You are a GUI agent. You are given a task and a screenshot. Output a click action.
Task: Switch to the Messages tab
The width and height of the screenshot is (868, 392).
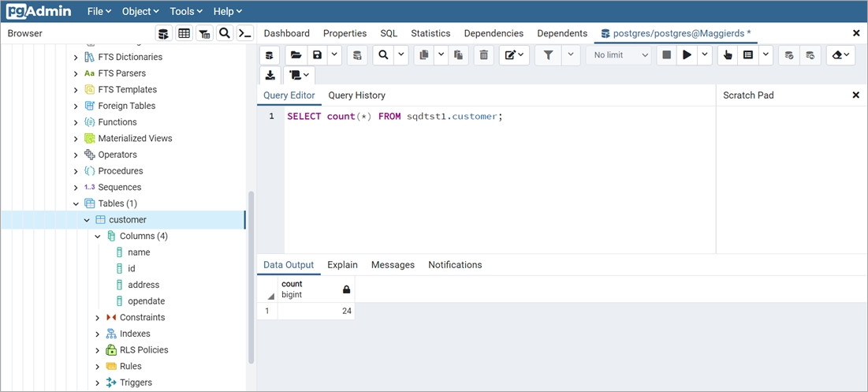(x=393, y=265)
